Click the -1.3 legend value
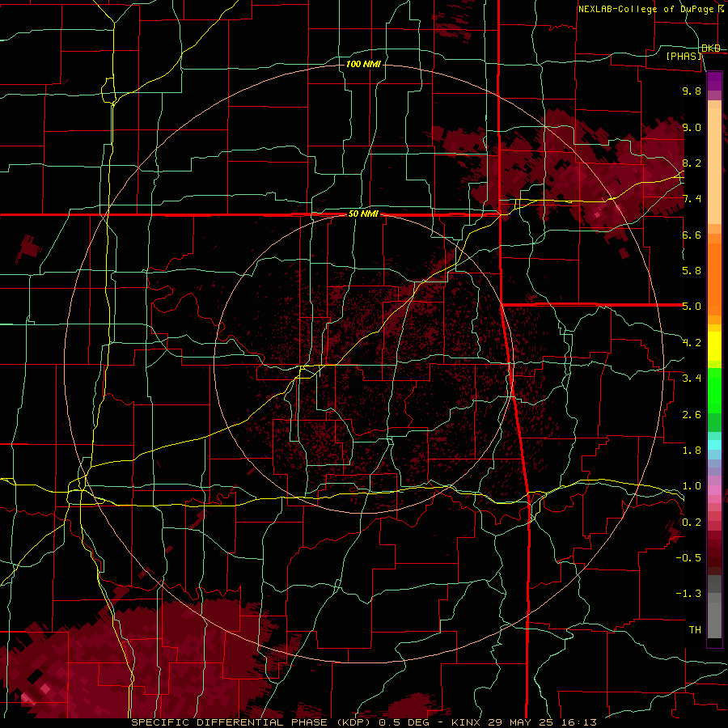This screenshot has height=728, width=728. (x=688, y=594)
